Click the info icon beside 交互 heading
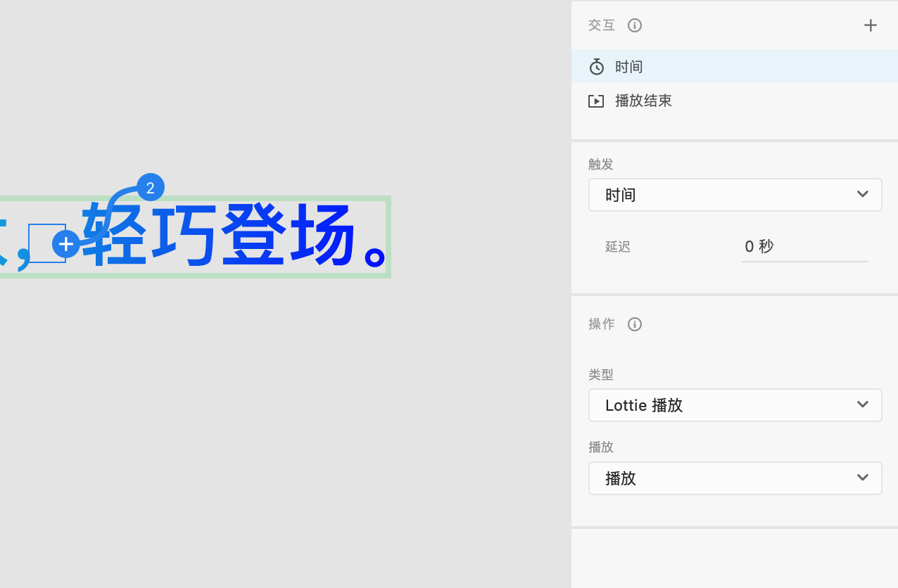The width and height of the screenshot is (898, 588). point(635,25)
